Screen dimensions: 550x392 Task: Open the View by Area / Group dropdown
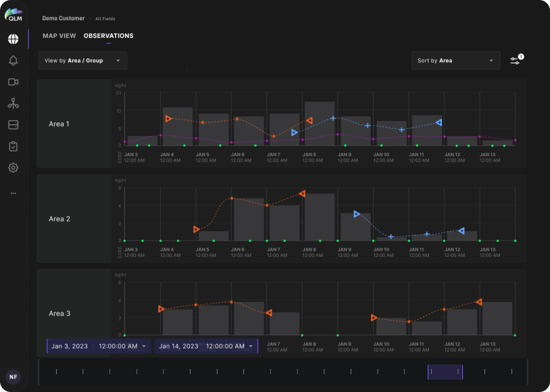tap(82, 60)
